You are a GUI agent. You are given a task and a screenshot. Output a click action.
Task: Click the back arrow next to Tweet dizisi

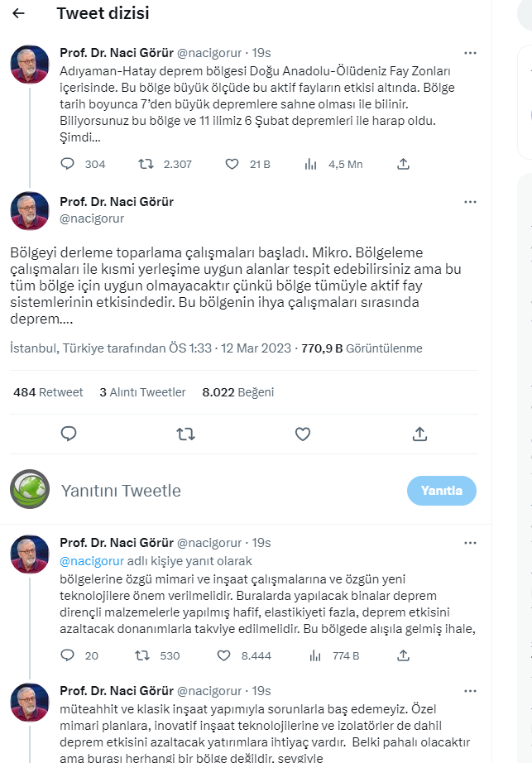click(19, 14)
